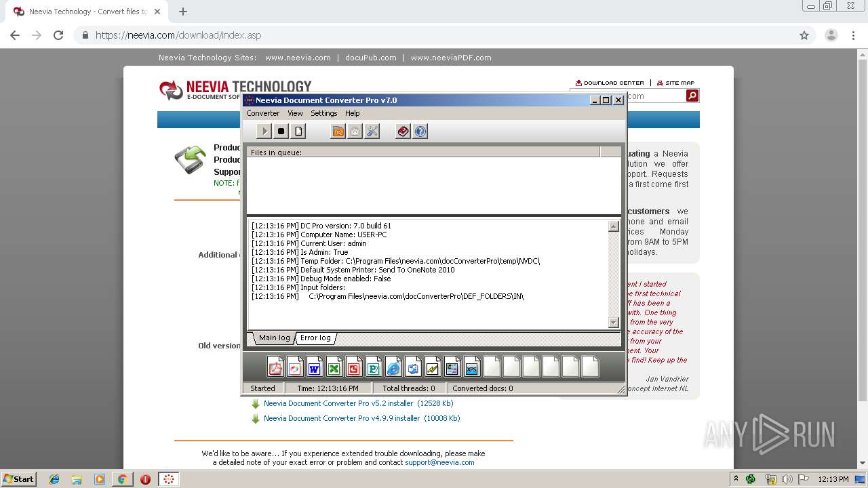Go back in Chrome
868x488 pixels.
[15, 35]
